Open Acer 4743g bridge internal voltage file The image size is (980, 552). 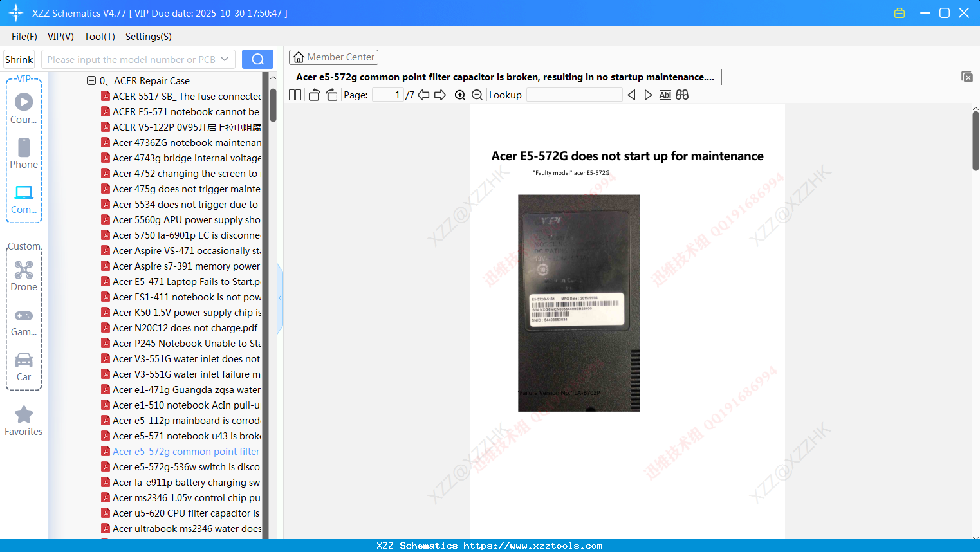point(181,158)
